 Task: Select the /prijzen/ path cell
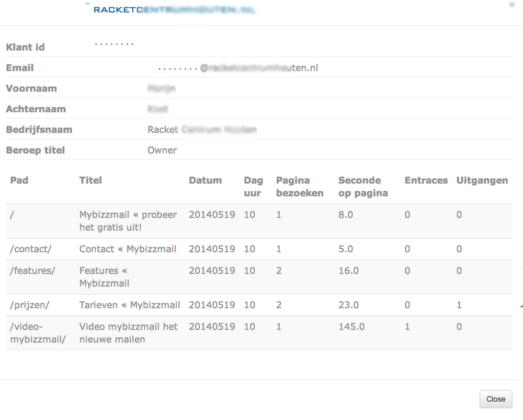point(30,305)
